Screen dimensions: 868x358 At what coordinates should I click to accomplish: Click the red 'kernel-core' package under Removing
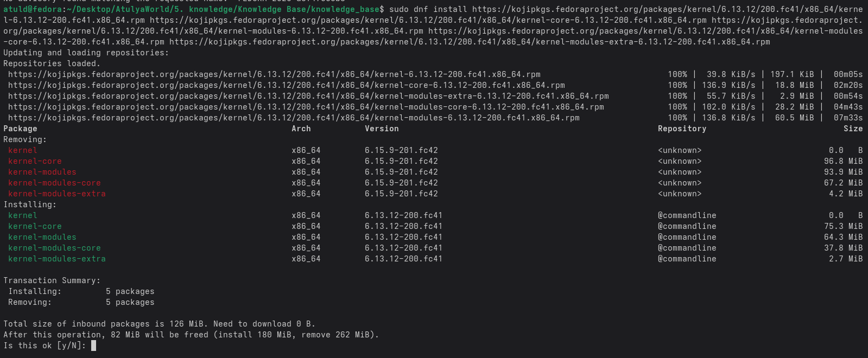click(x=35, y=161)
